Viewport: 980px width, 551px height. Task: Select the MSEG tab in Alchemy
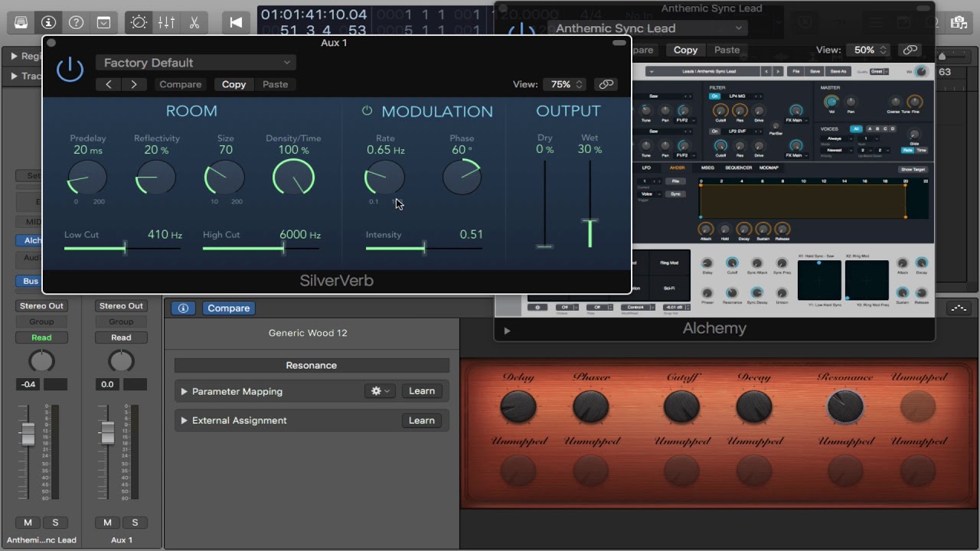coord(707,168)
